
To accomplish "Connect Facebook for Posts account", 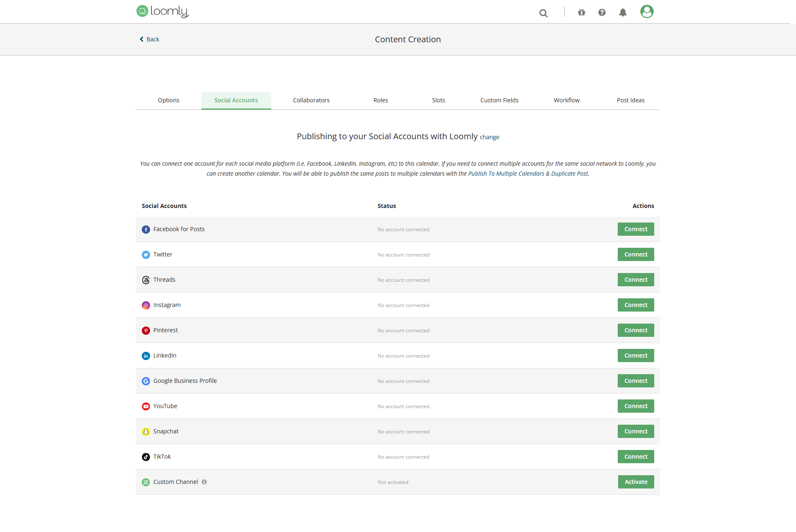I will (636, 229).
